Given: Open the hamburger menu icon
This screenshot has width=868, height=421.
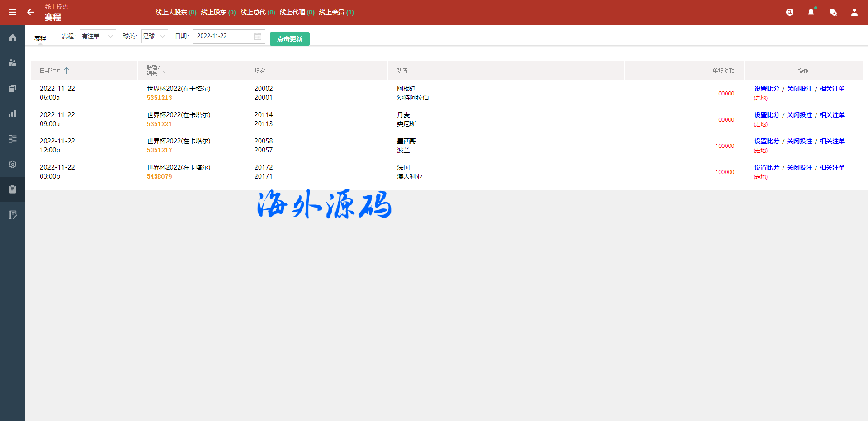Looking at the screenshot, I should 13,12.
